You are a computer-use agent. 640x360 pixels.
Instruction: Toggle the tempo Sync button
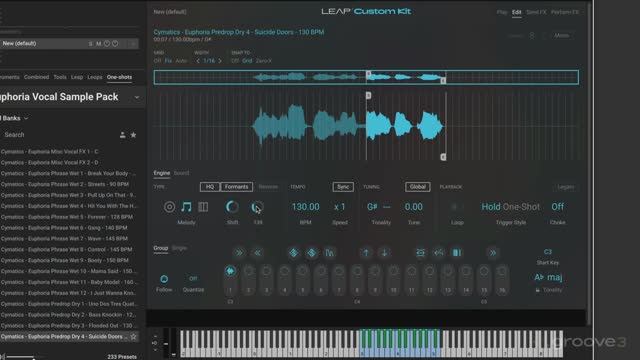(343, 187)
